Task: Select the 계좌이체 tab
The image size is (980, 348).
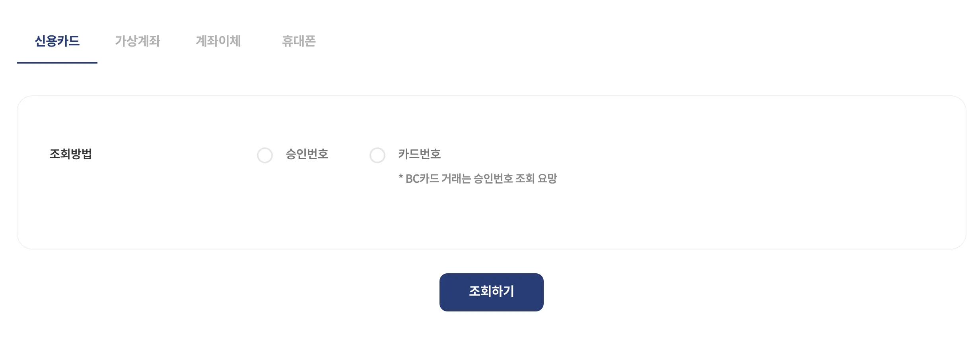Action: 218,41
